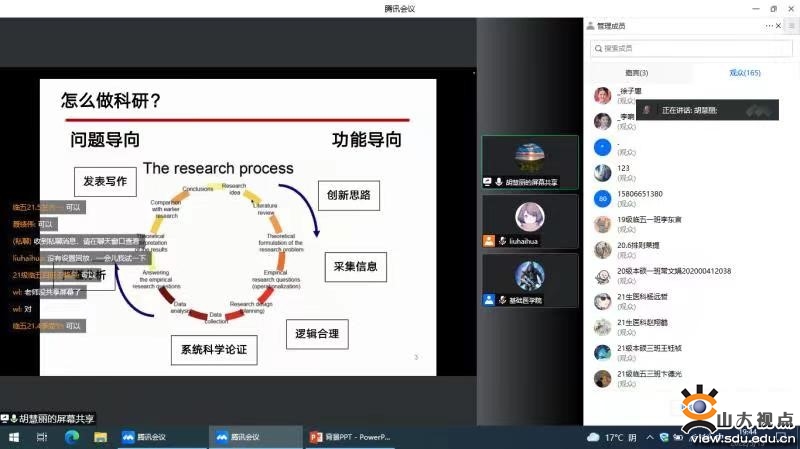
Task: Open Microsoft Edge from the taskbar
Action: pyautogui.click(x=72, y=437)
